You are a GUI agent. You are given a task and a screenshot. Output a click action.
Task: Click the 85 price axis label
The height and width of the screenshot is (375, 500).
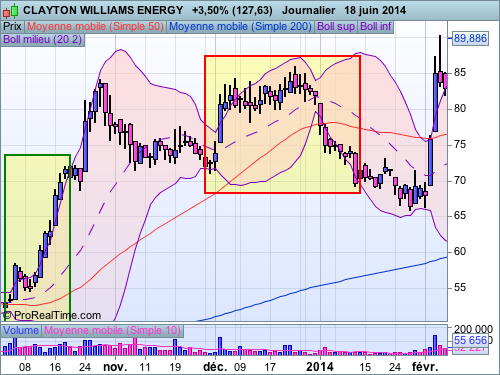[460, 73]
